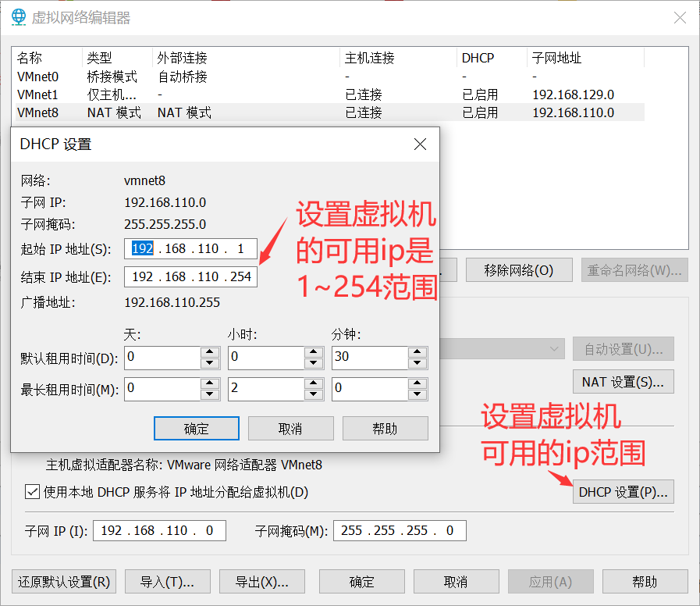Screen dimensions: 700x606
Task: Click the 默认租用时间 days field
Action: click(162, 358)
